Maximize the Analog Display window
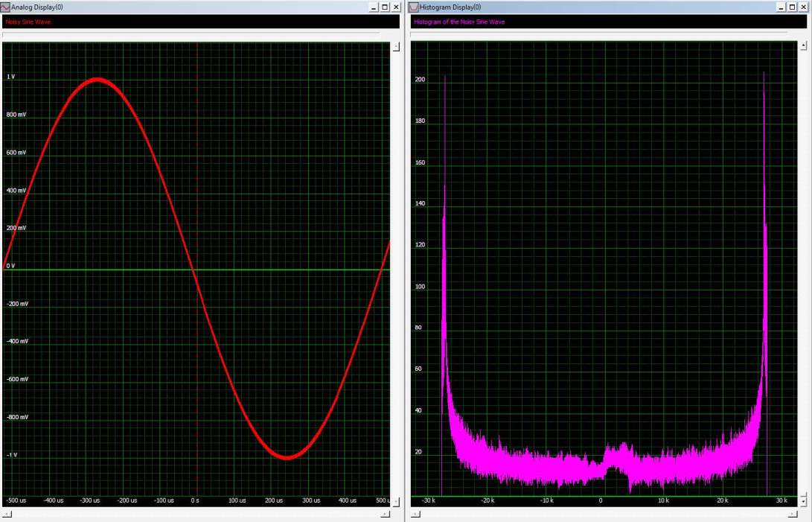812x522 pixels. tap(385, 7)
